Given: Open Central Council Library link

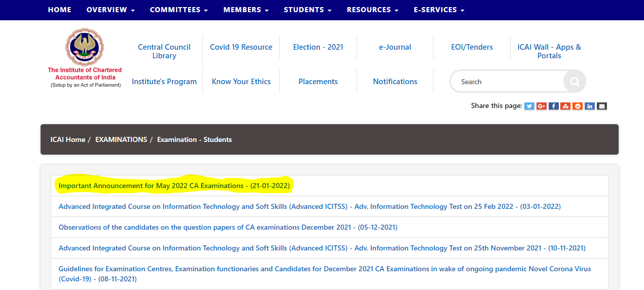Looking at the screenshot, I should [164, 51].
